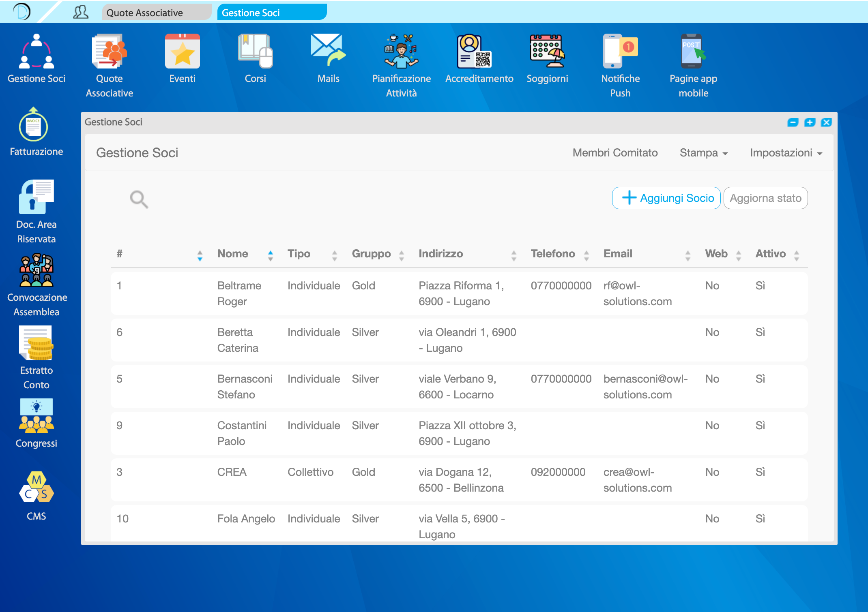The width and height of the screenshot is (868, 612).
Task: Click the logo icon in the top bar
Action: click(21, 11)
